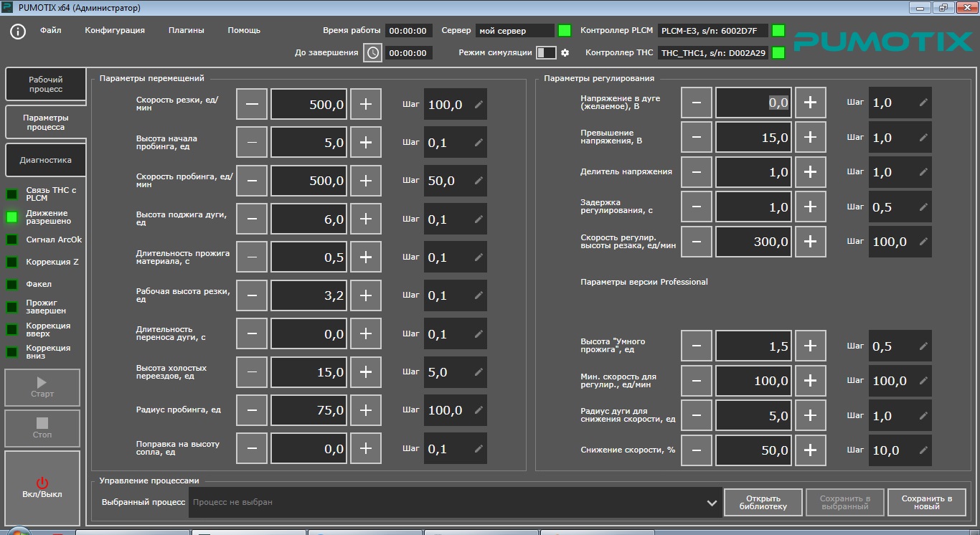Edit step pencil for Мин. скорость для регулир.
The width and height of the screenshot is (980, 535).
click(x=923, y=381)
